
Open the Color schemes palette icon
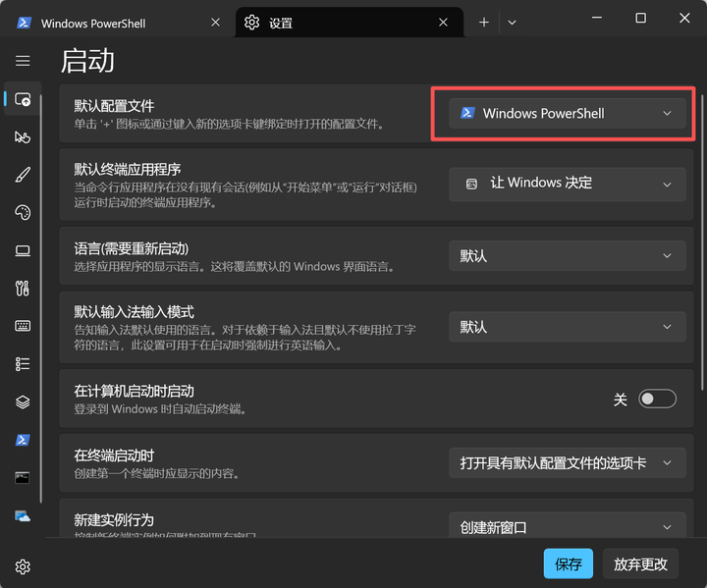[23, 212]
